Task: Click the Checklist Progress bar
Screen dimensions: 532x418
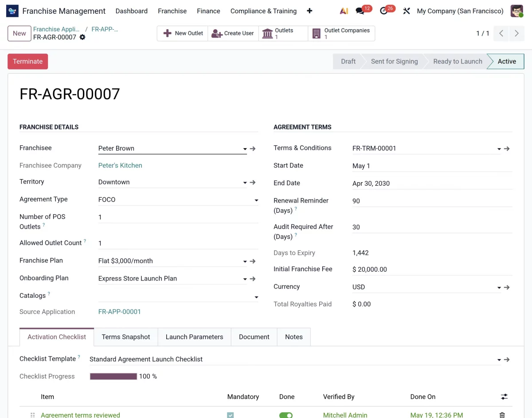Action: tap(113, 376)
